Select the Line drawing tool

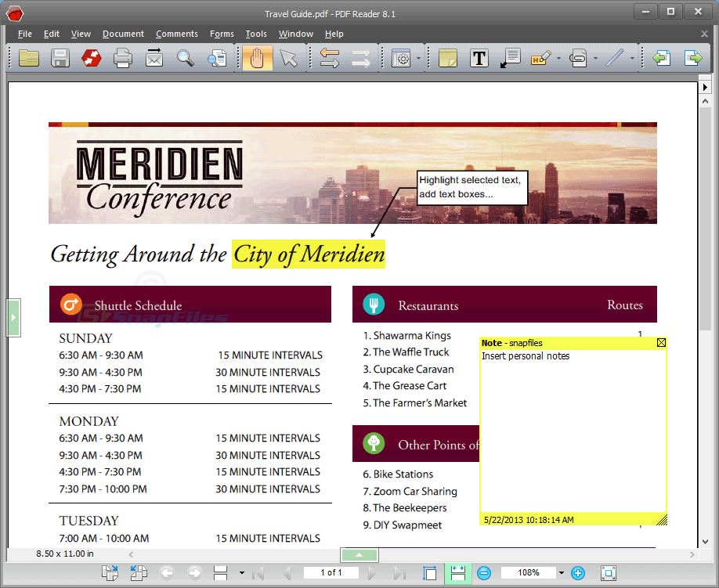point(615,58)
